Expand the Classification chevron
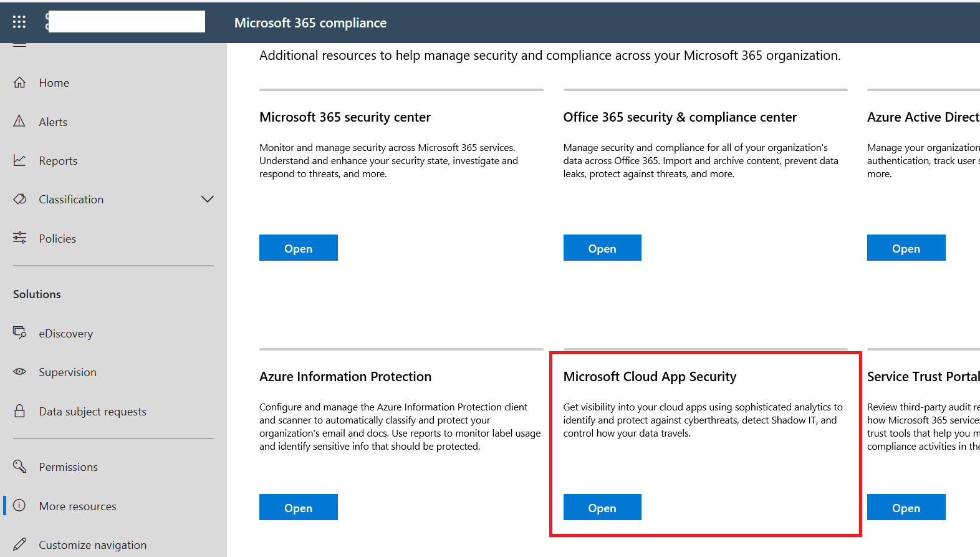980x557 pixels. coord(207,199)
